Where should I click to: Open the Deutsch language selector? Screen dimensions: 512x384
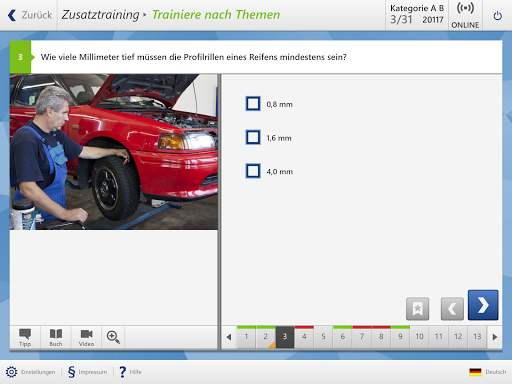487,372
